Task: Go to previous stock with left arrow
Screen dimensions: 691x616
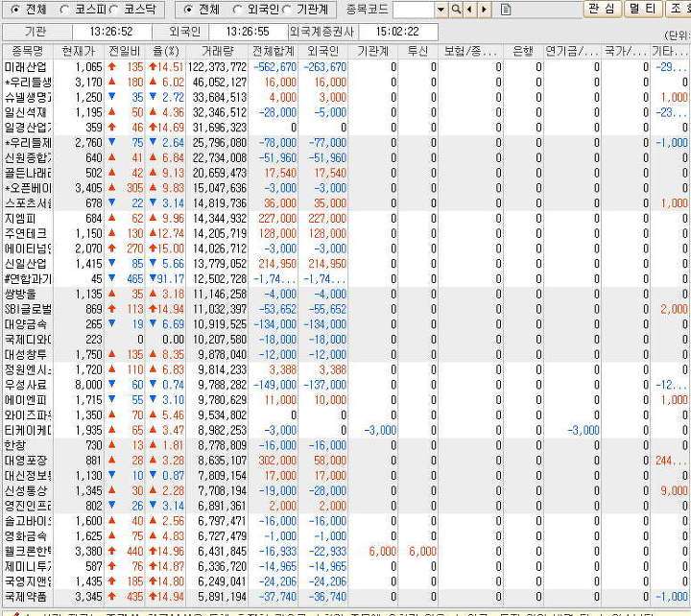Action: point(470,10)
